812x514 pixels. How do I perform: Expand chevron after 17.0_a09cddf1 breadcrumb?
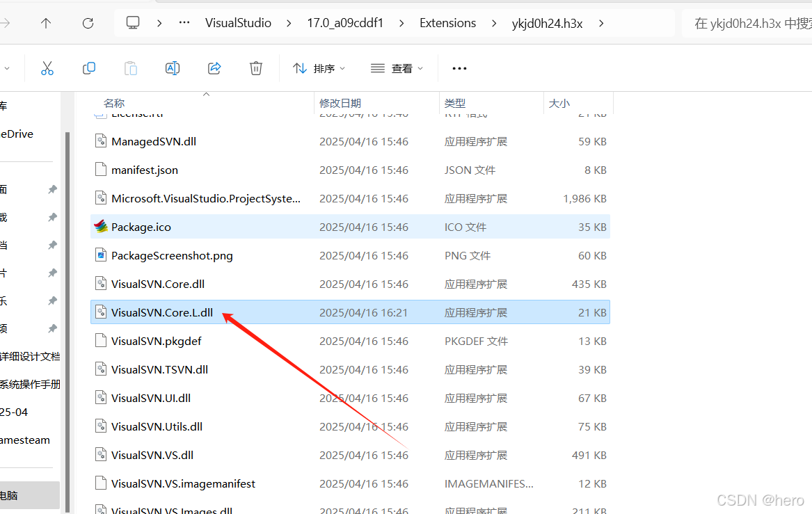pyautogui.click(x=401, y=23)
